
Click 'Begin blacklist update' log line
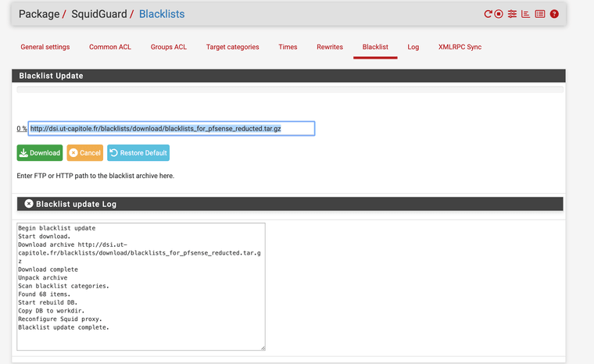point(57,228)
